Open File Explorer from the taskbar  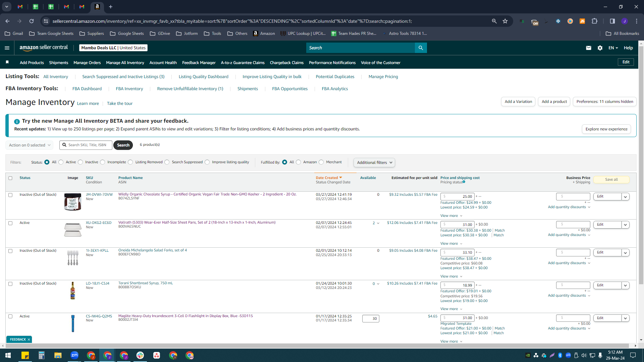(58, 355)
